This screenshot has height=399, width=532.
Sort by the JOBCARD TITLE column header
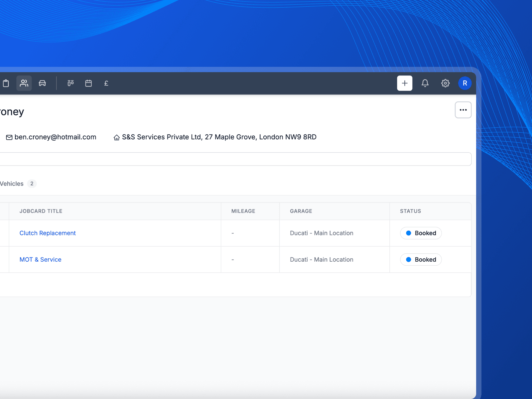[x=41, y=211]
